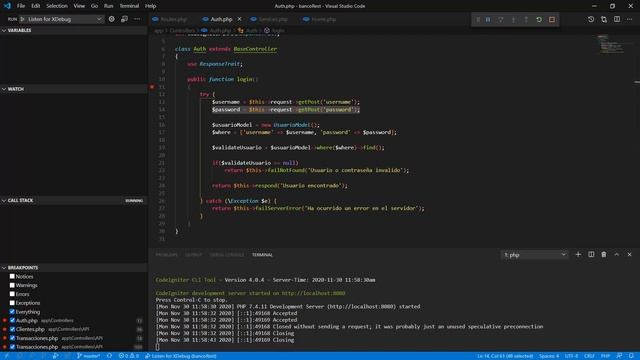640x360 pixels.
Task: Kill the terminal with the trash icon
Action: pyautogui.click(x=604, y=254)
